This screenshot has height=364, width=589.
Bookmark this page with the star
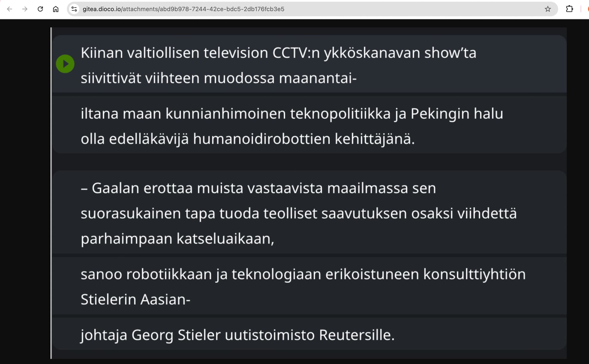point(548,9)
